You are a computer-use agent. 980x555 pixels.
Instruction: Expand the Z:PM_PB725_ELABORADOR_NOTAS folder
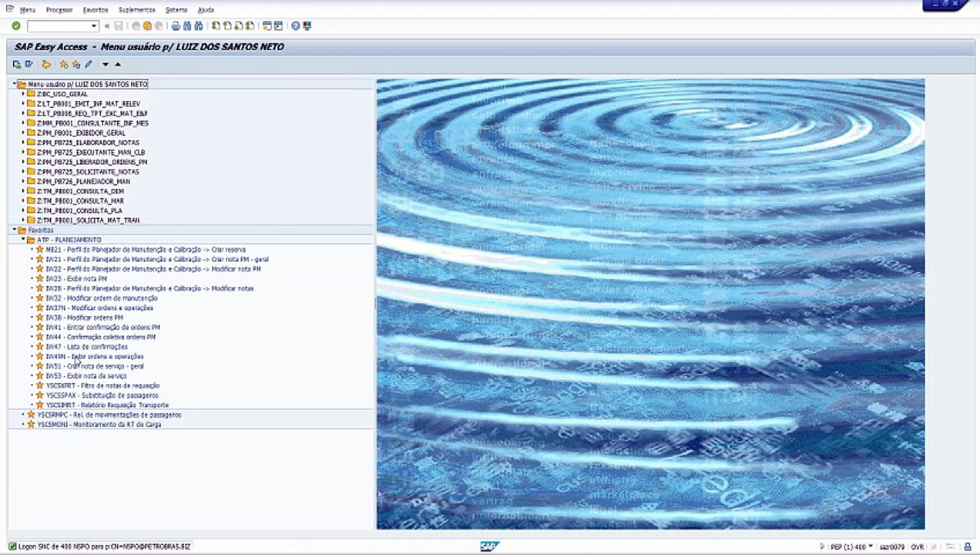click(22, 143)
